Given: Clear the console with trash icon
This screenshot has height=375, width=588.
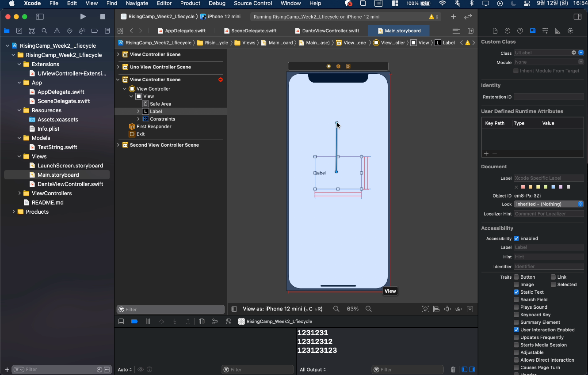Looking at the screenshot, I should 453,370.
